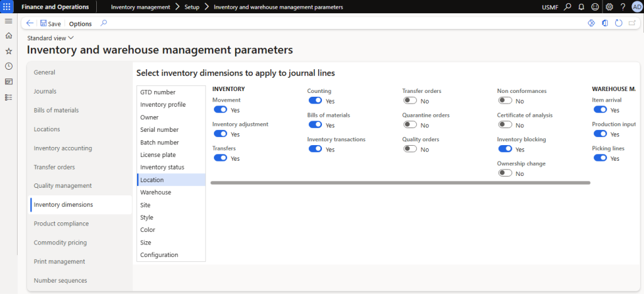Open Favorites star in left sidebar
The image size is (644, 294).
(x=8, y=51)
